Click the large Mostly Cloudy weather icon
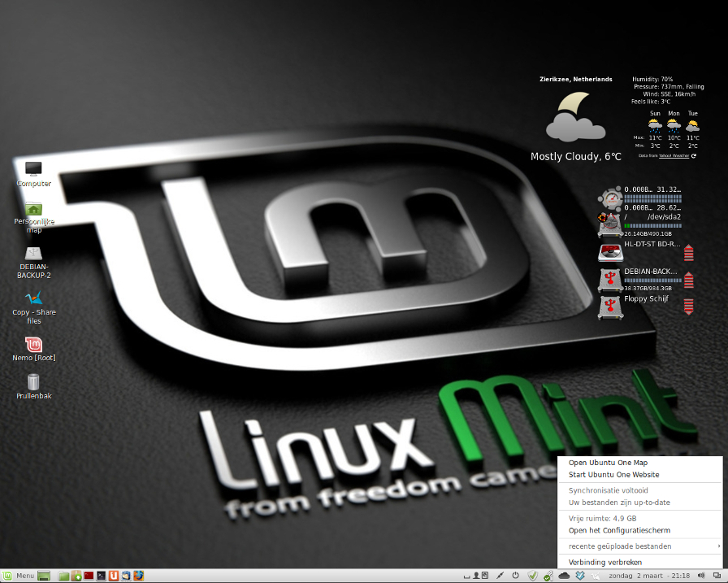 pyautogui.click(x=575, y=116)
